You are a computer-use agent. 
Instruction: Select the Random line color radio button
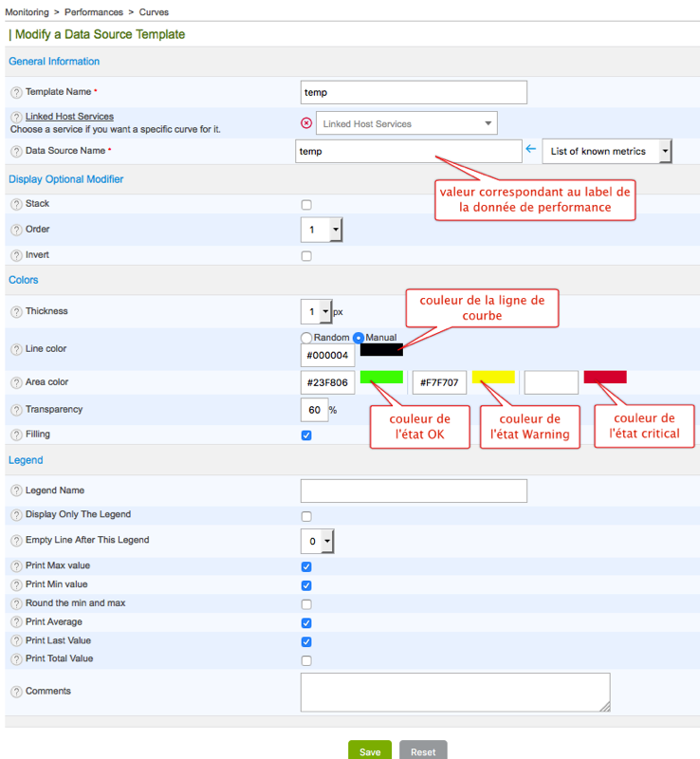306,338
